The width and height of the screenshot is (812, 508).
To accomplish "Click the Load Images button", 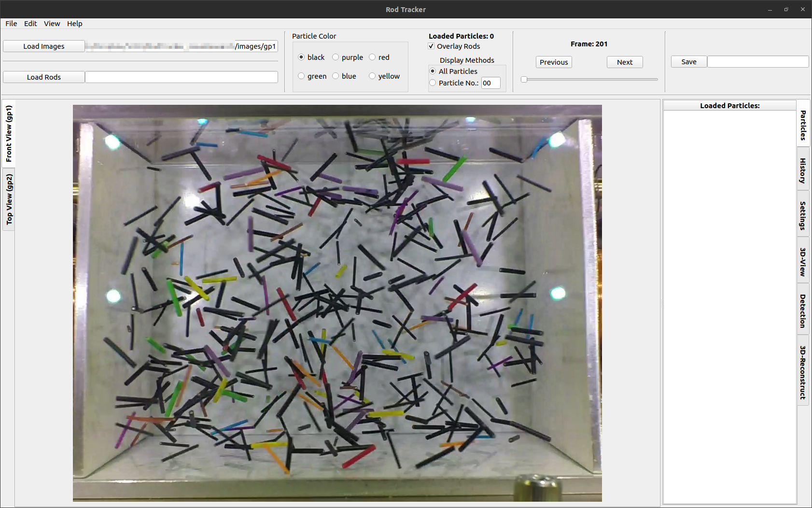I will coord(44,46).
